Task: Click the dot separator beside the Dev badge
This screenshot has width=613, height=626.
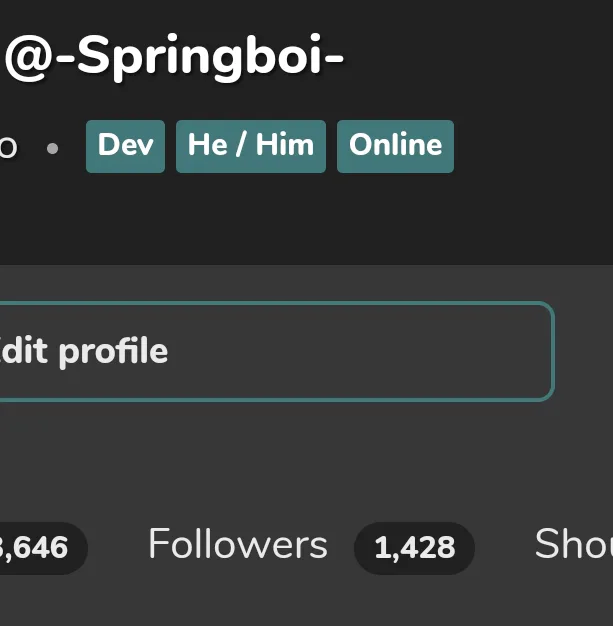Action: click(x=52, y=148)
